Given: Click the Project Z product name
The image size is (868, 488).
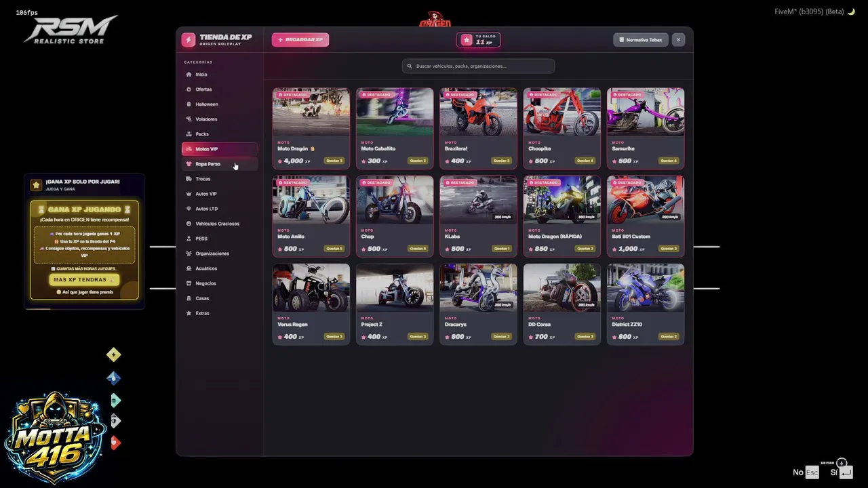Looking at the screenshot, I should click(372, 325).
